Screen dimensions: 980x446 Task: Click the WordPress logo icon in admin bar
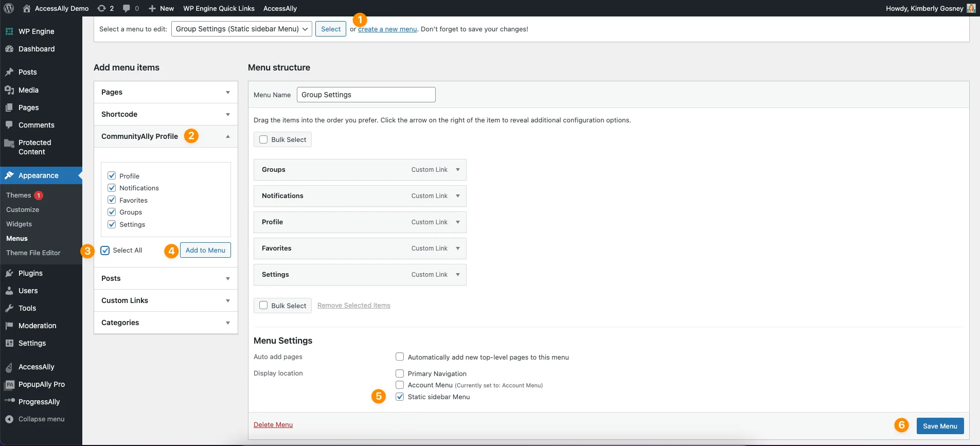(x=9, y=8)
